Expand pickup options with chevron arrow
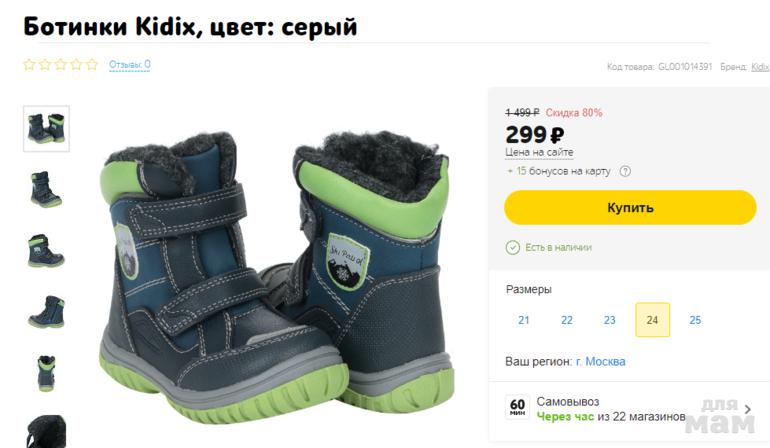770x448 pixels. (747, 409)
